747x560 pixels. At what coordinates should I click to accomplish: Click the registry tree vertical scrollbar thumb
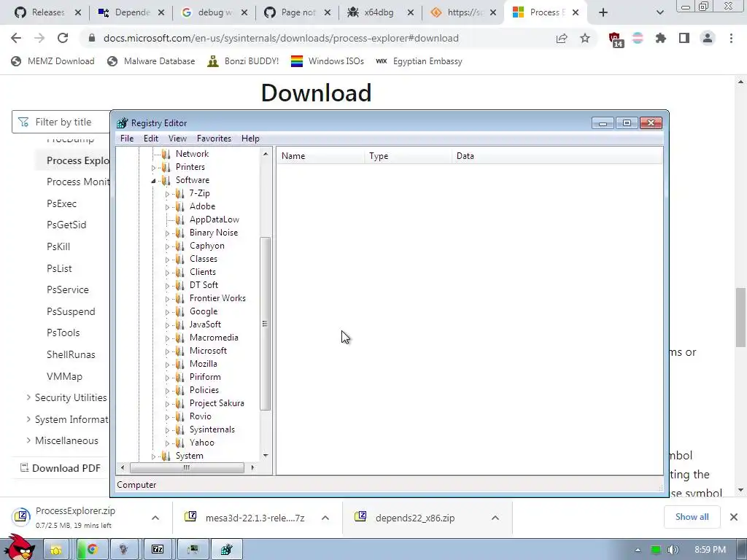(x=266, y=323)
